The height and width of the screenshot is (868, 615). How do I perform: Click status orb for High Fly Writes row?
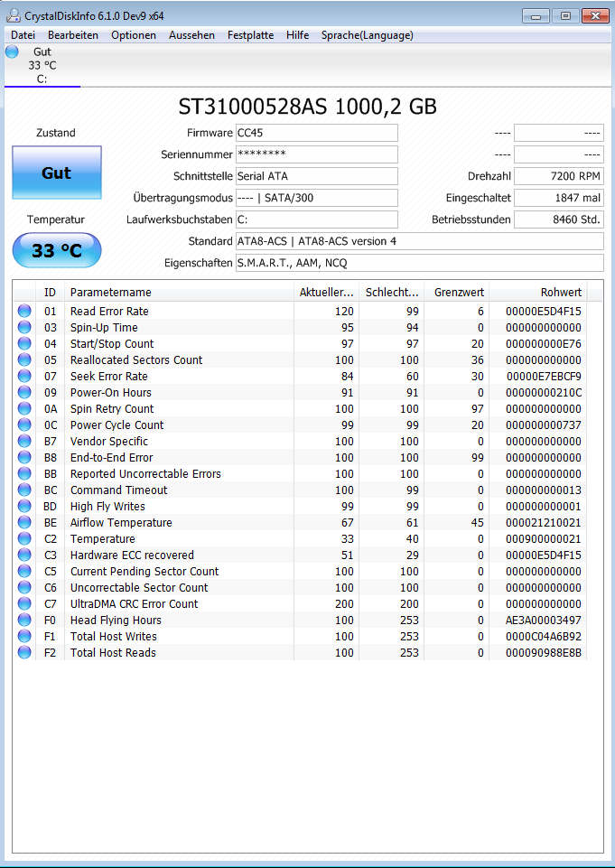coord(24,506)
